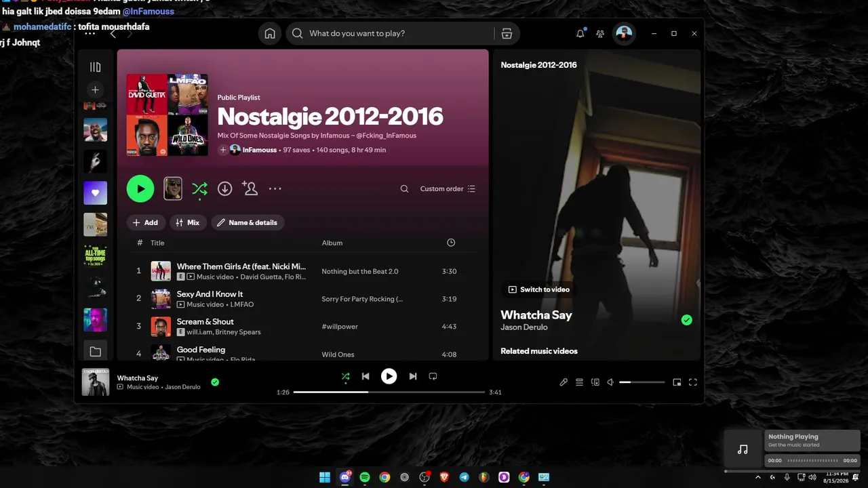
Task: Seek on the song progress bar
Action: (389, 392)
